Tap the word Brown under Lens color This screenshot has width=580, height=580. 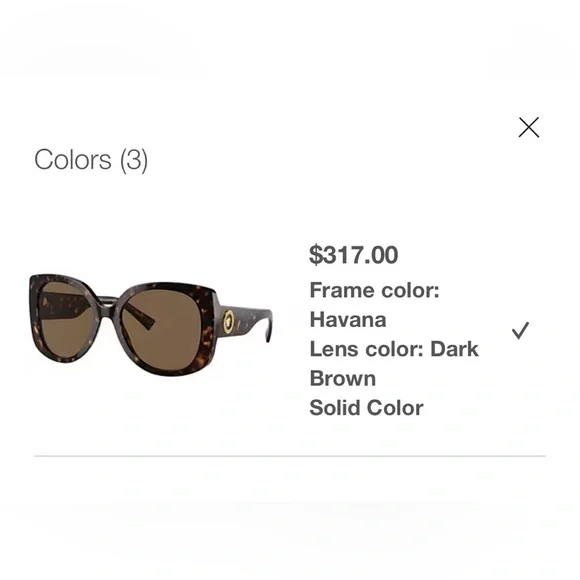click(343, 378)
